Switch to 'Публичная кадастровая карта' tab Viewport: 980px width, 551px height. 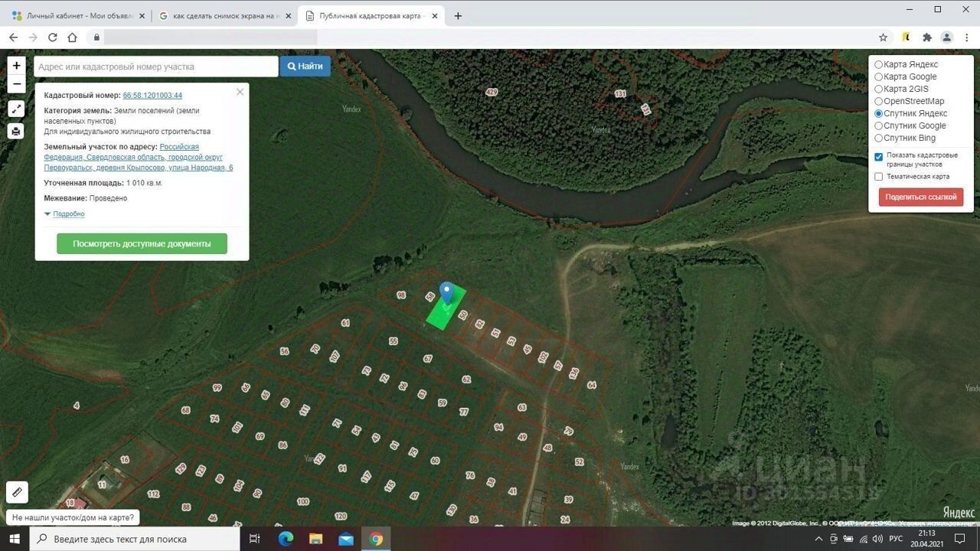371,15
